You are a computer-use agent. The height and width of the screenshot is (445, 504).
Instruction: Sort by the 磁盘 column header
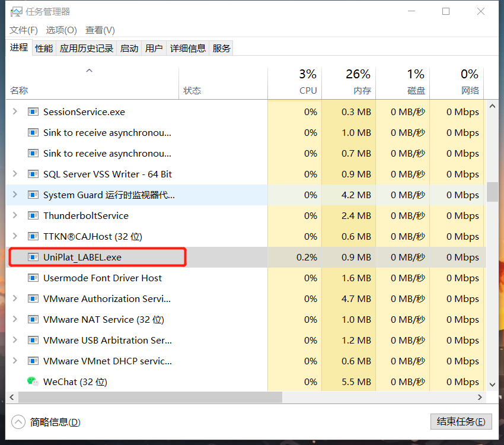point(403,84)
